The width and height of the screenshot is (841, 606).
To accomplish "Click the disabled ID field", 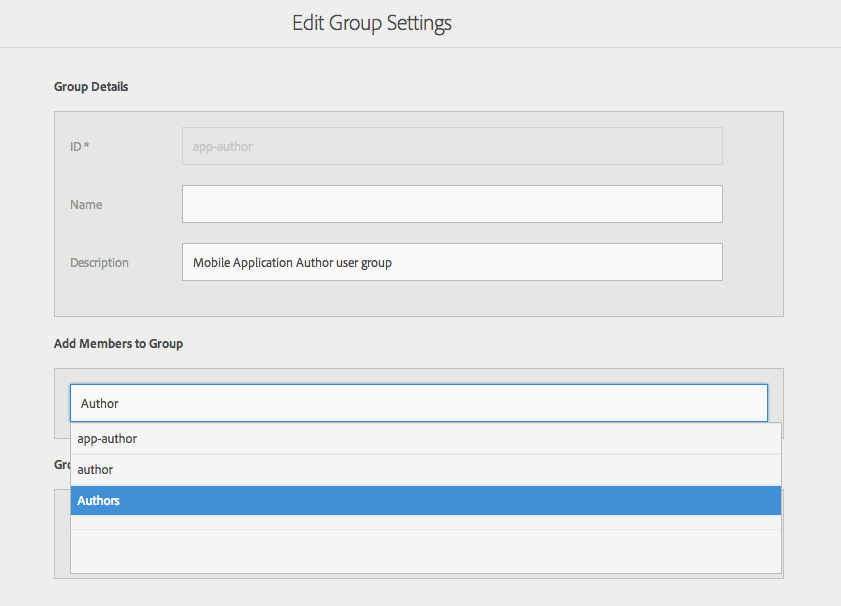I will [x=451, y=146].
